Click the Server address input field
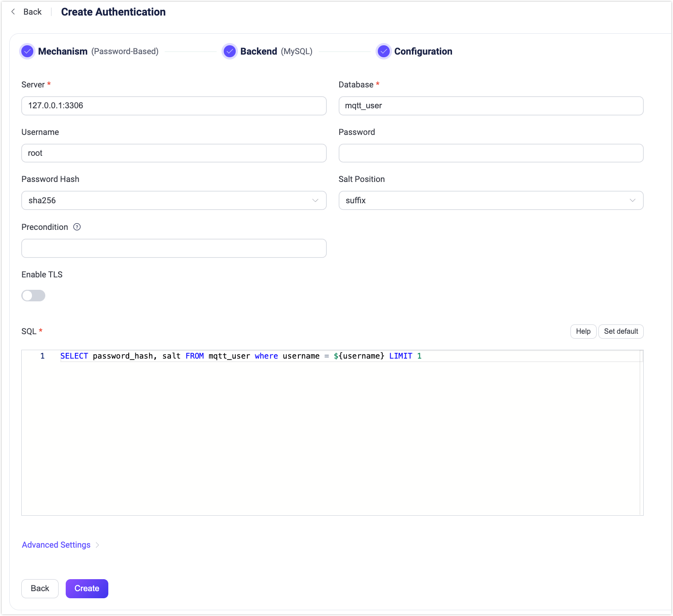Image resolution: width=673 pixels, height=616 pixels. [x=174, y=106]
